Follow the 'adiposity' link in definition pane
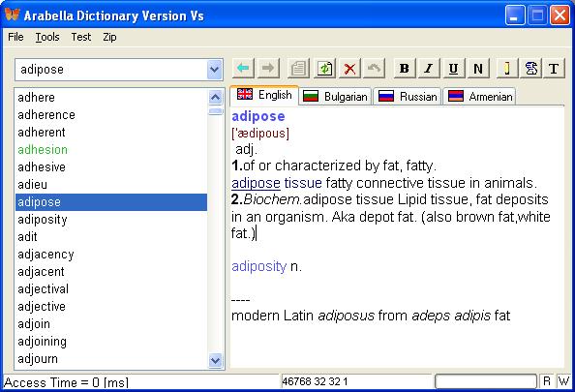The image size is (575, 392). 258,266
